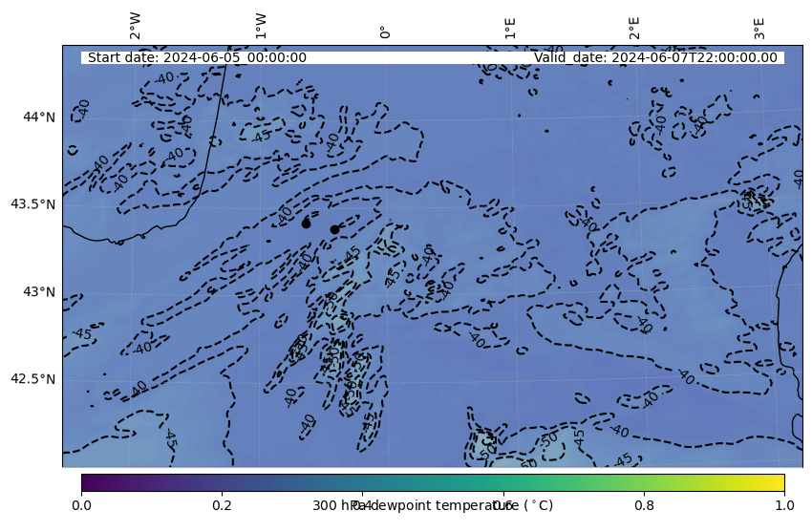Select the 43.5°N latitude label
This screenshot has height=532, width=812.
[32, 204]
